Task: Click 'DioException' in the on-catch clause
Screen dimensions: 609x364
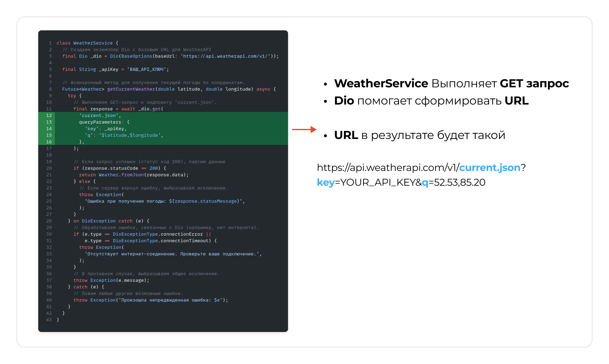Action: (98, 221)
